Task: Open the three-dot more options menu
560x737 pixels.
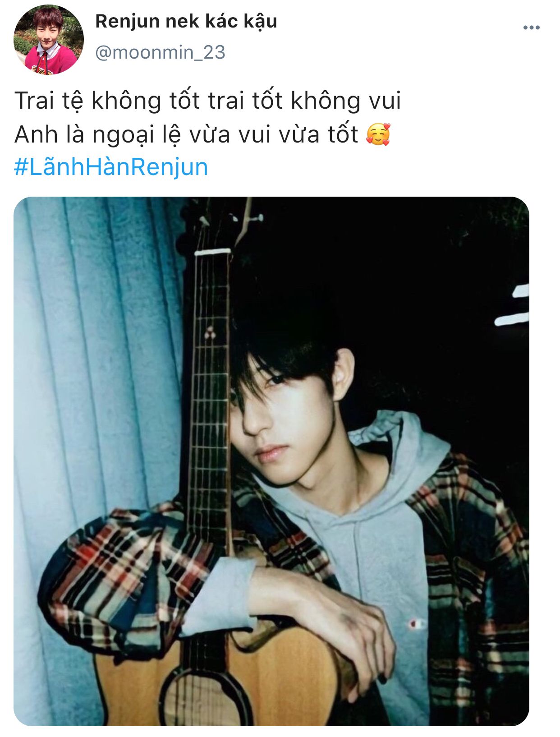Action: 531,28
